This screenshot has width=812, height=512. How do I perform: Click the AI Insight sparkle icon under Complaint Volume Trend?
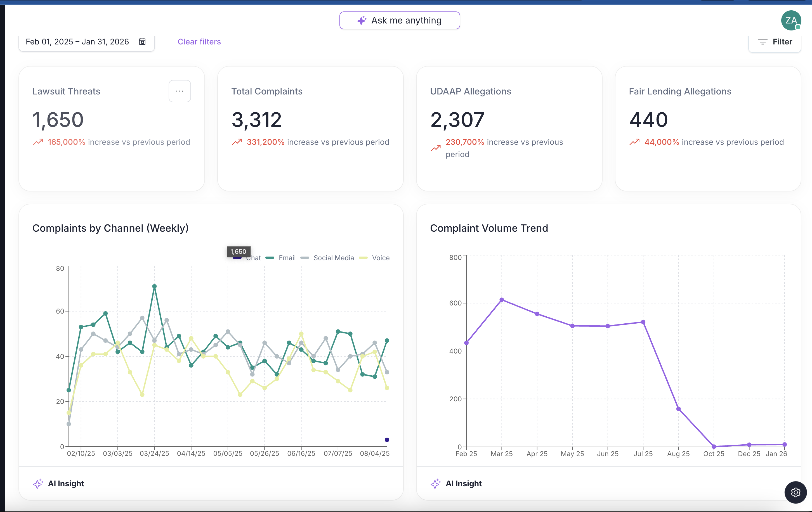tap(436, 483)
